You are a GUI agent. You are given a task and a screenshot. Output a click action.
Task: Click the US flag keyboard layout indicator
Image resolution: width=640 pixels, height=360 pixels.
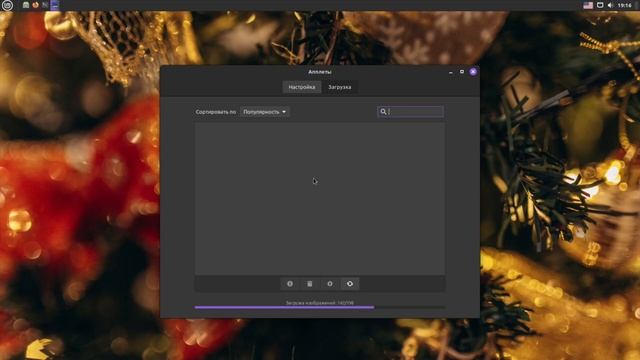[588, 5]
